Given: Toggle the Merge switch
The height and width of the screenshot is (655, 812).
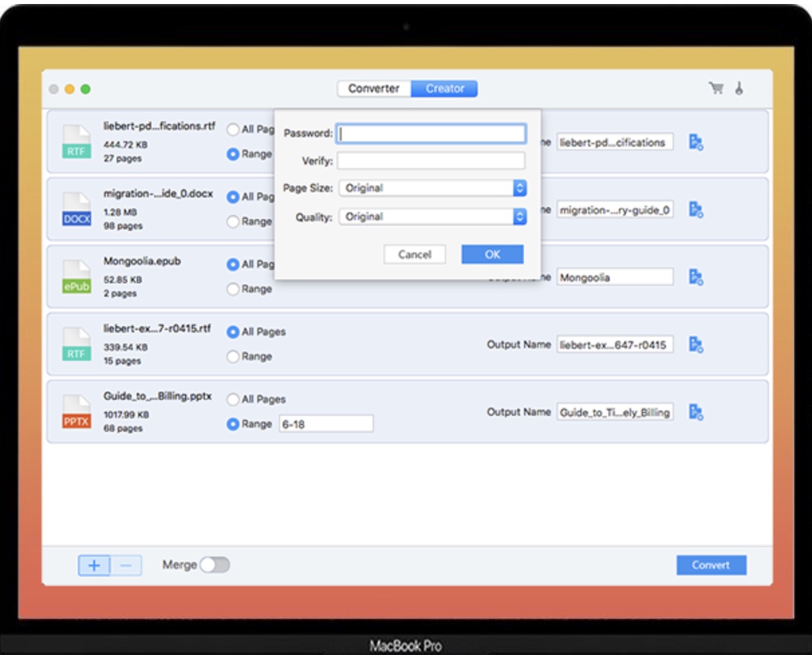Looking at the screenshot, I should (214, 565).
